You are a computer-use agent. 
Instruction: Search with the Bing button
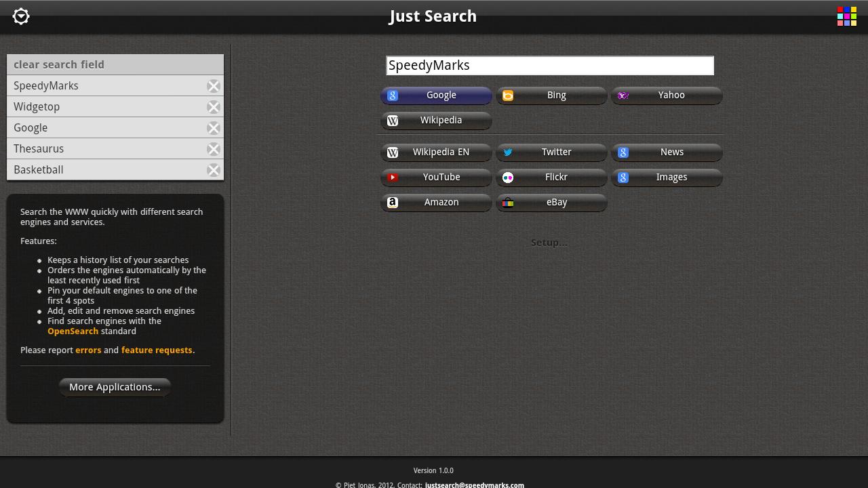[551, 96]
